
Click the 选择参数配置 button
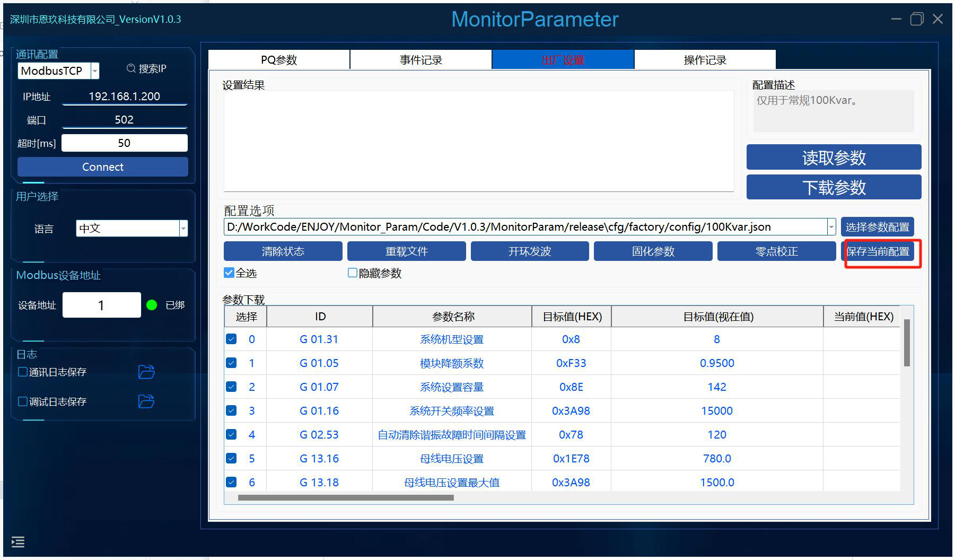[x=878, y=227]
